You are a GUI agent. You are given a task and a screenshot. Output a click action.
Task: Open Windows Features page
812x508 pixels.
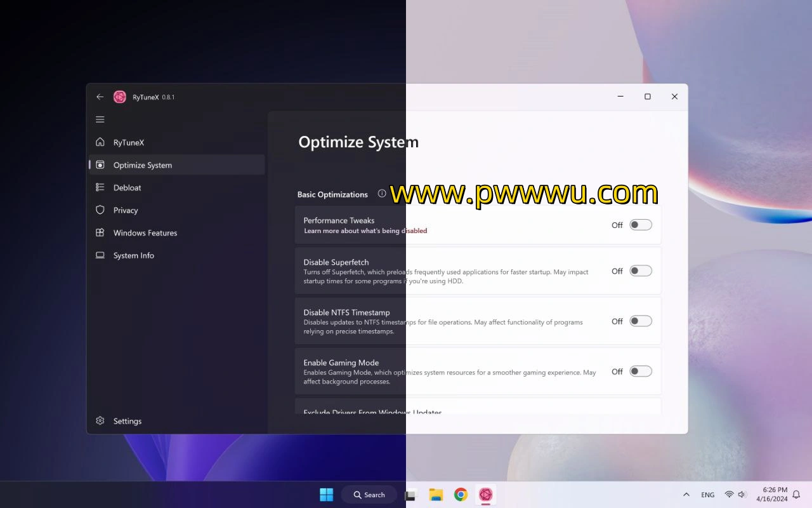click(176, 232)
